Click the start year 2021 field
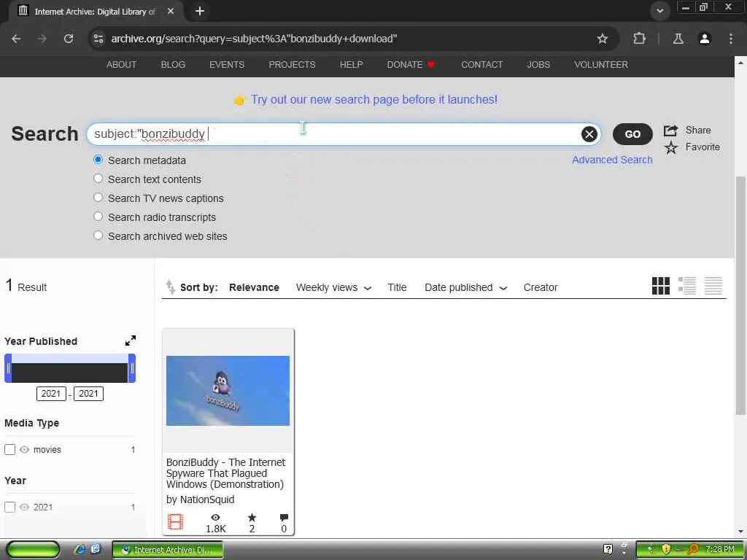The height and width of the screenshot is (560, 747). (x=51, y=394)
